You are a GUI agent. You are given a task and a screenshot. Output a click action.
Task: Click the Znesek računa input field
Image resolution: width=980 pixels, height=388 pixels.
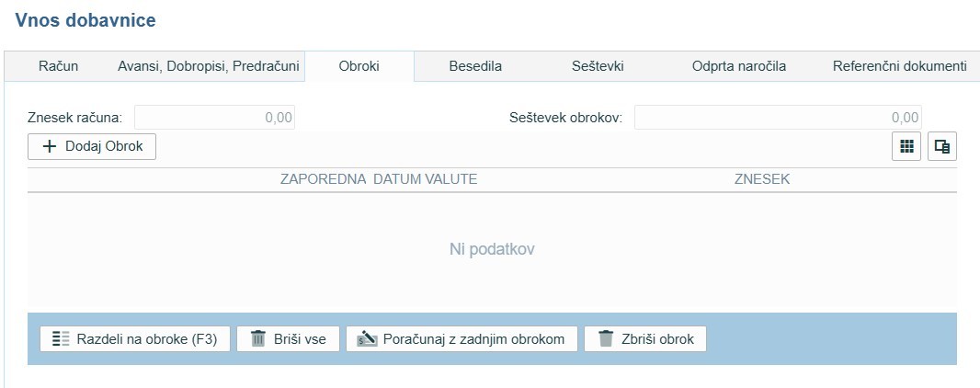(215, 118)
